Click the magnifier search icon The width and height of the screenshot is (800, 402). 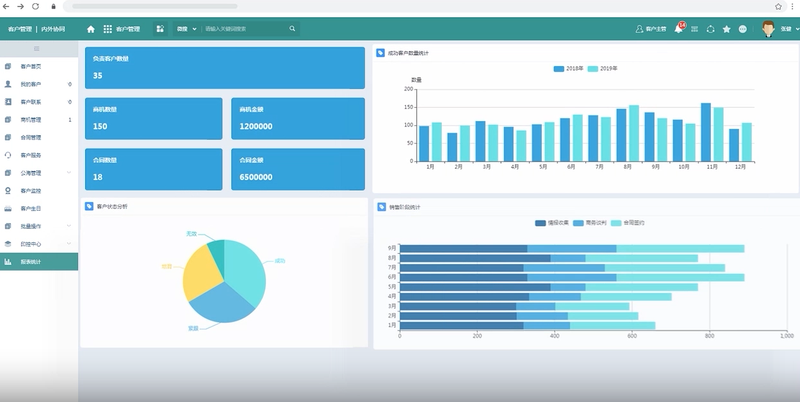click(x=292, y=29)
